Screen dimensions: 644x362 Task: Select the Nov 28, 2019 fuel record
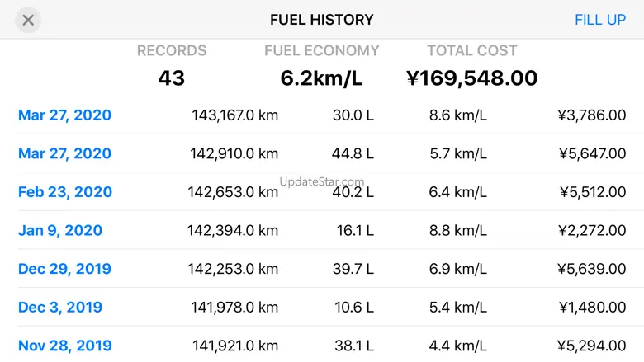point(64,346)
